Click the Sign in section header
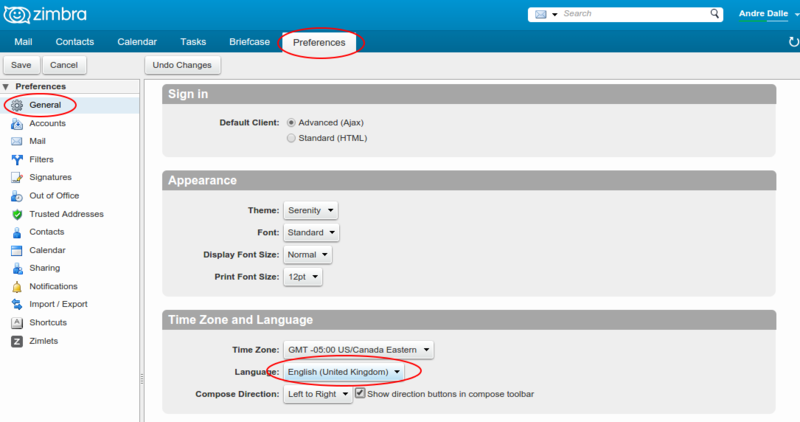The width and height of the screenshot is (800, 422). (x=469, y=94)
